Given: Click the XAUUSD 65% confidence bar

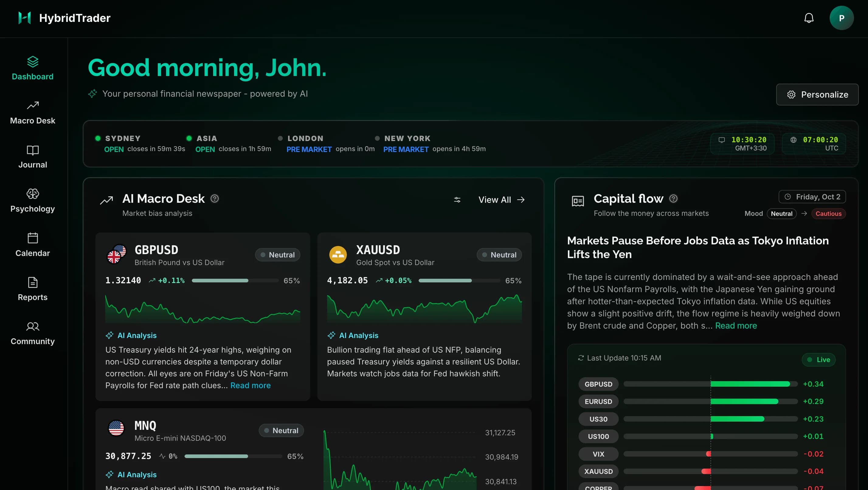Looking at the screenshot, I should pos(459,280).
